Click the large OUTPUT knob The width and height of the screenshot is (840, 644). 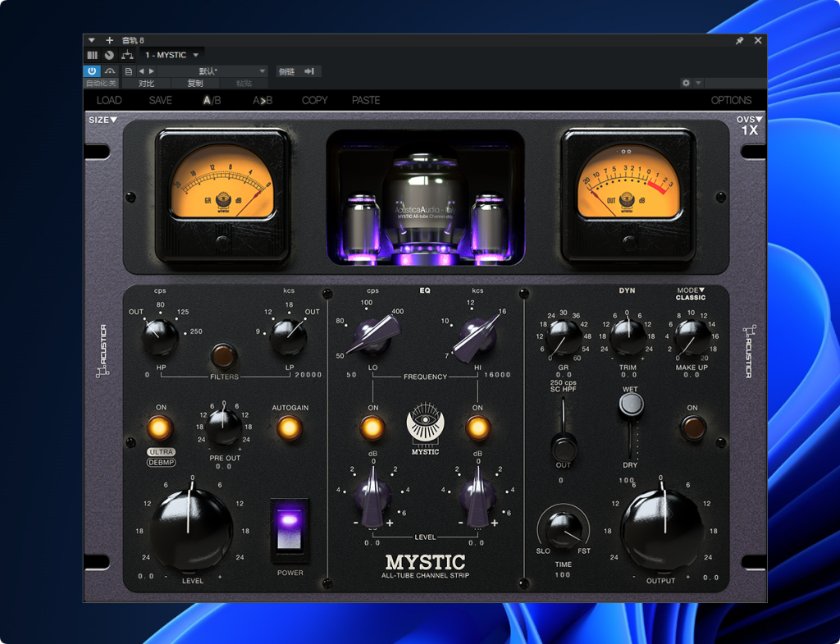tap(663, 528)
